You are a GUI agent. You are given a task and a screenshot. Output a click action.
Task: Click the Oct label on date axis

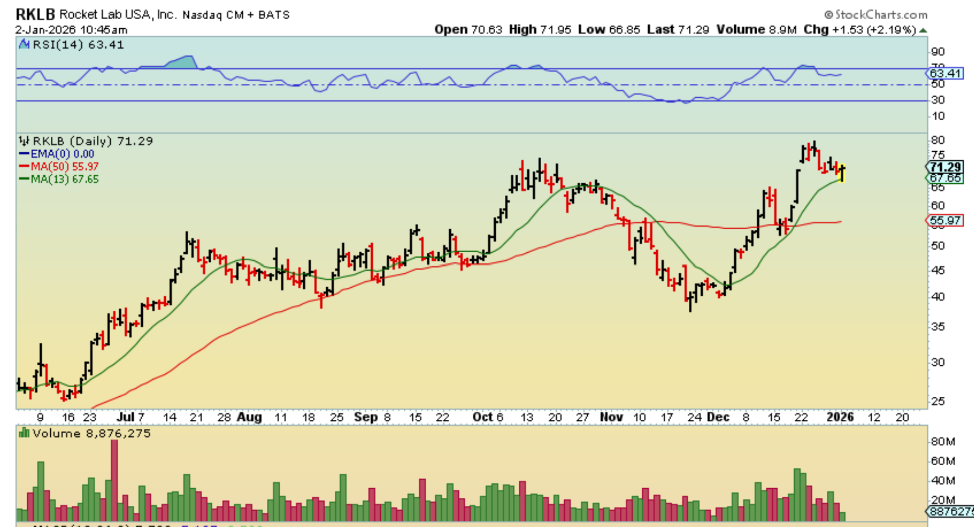pyautogui.click(x=482, y=417)
